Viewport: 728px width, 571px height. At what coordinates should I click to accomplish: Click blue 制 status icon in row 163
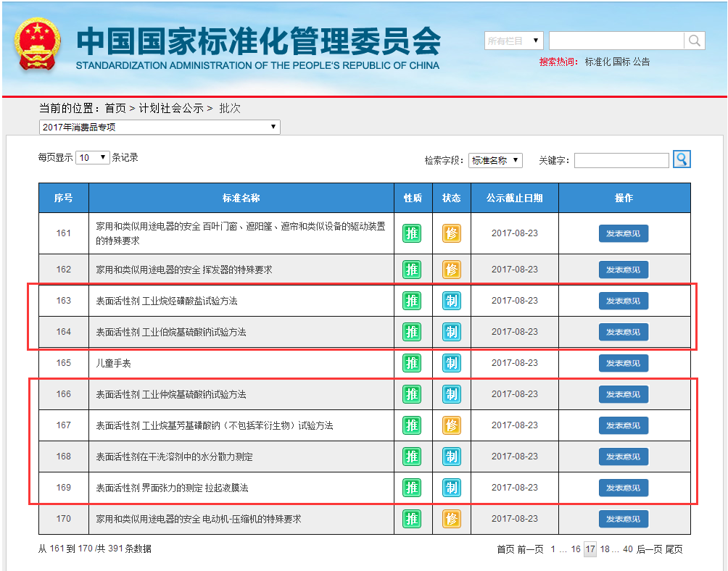tap(452, 301)
